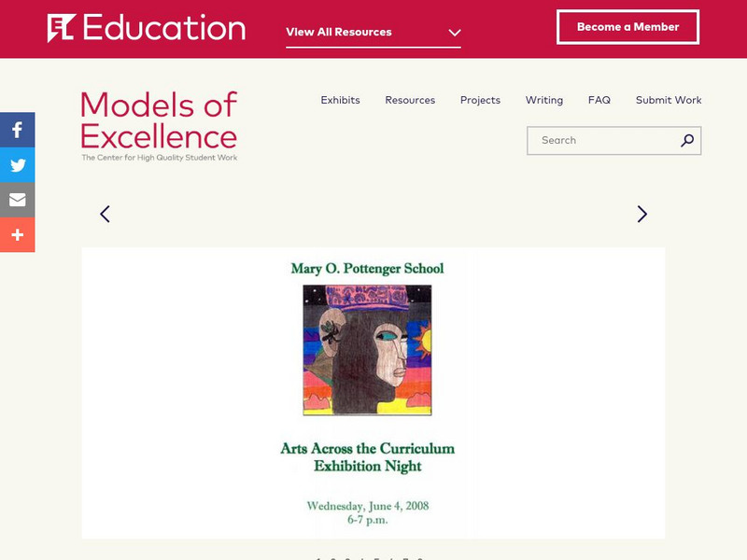
Task: Click the Models of Excellence logo
Action: click(159, 126)
